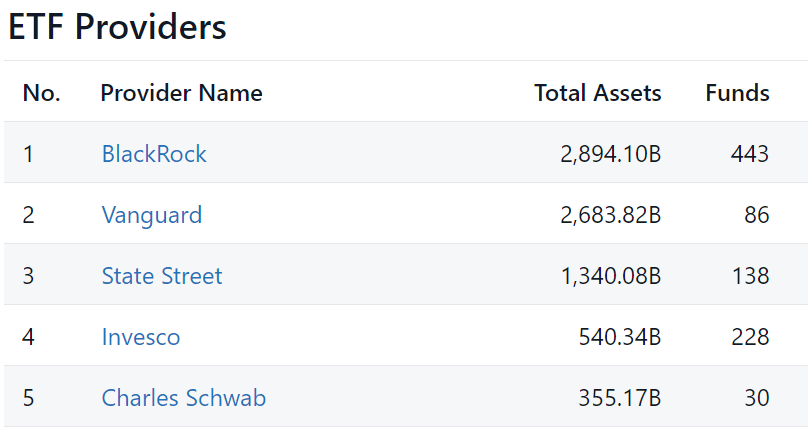
Task: Click the Total Assets column header
Action: click(x=598, y=93)
